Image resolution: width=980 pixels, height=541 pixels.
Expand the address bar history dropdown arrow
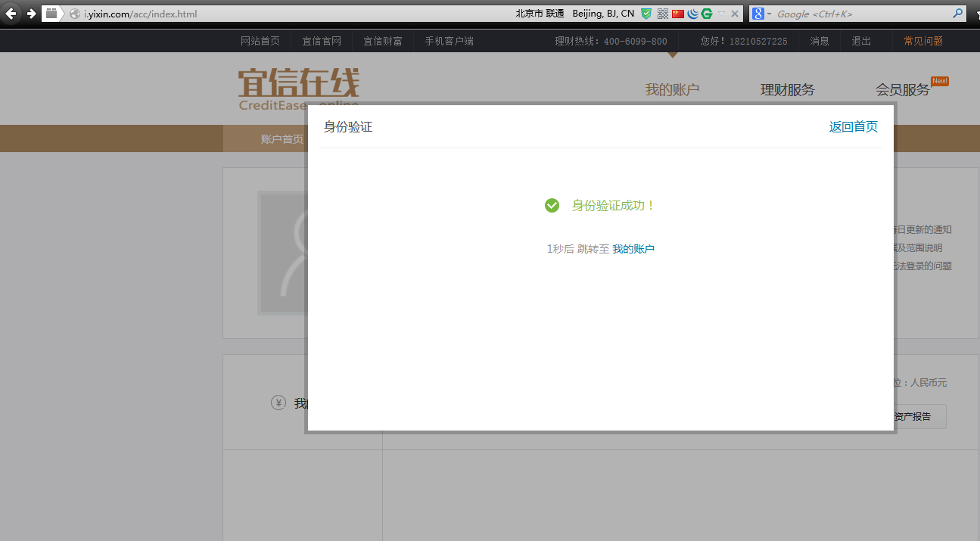(721, 14)
